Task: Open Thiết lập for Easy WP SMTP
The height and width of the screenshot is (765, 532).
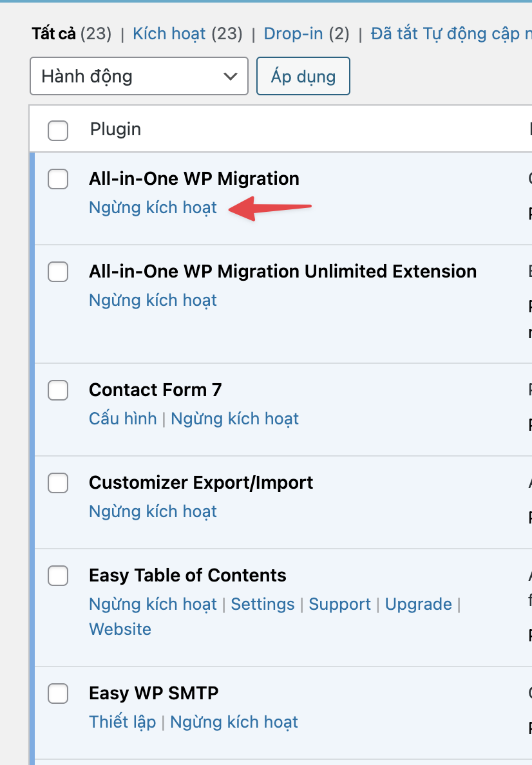Action: (x=122, y=722)
